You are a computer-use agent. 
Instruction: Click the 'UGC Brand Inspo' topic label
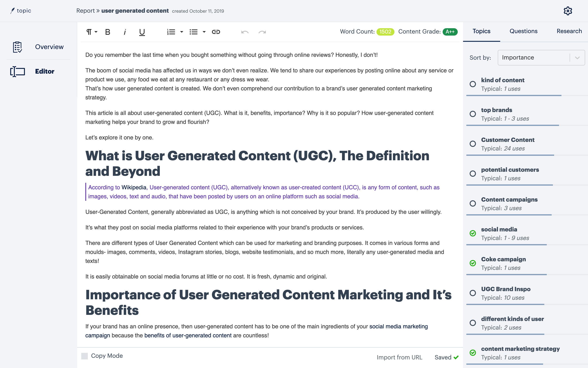pyautogui.click(x=506, y=289)
